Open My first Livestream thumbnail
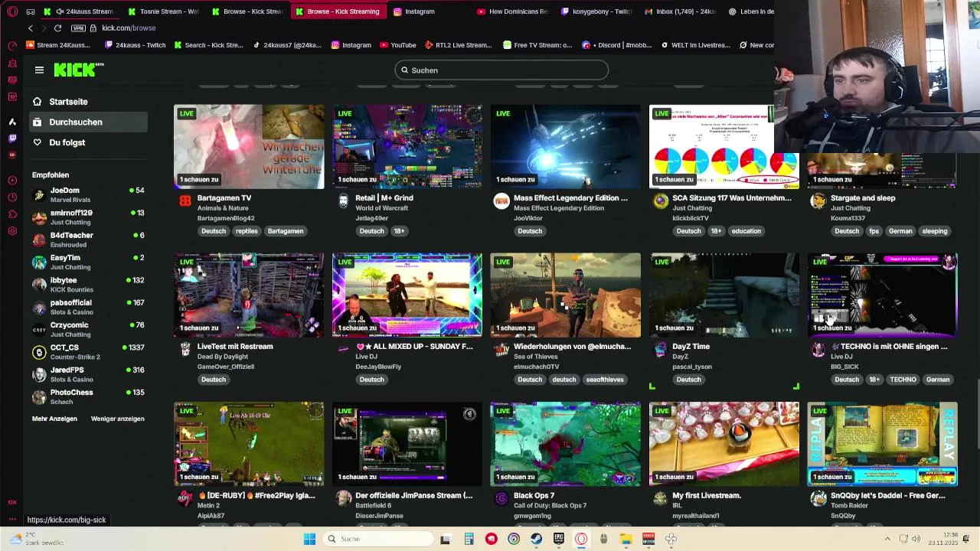This screenshot has height=551, width=980. pyautogui.click(x=724, y=444)
